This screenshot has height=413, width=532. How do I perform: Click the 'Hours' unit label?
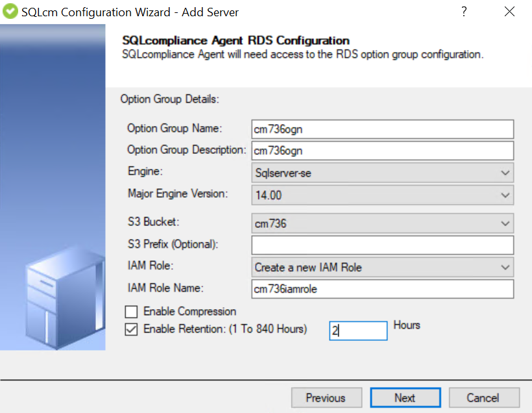pos(407,325)
